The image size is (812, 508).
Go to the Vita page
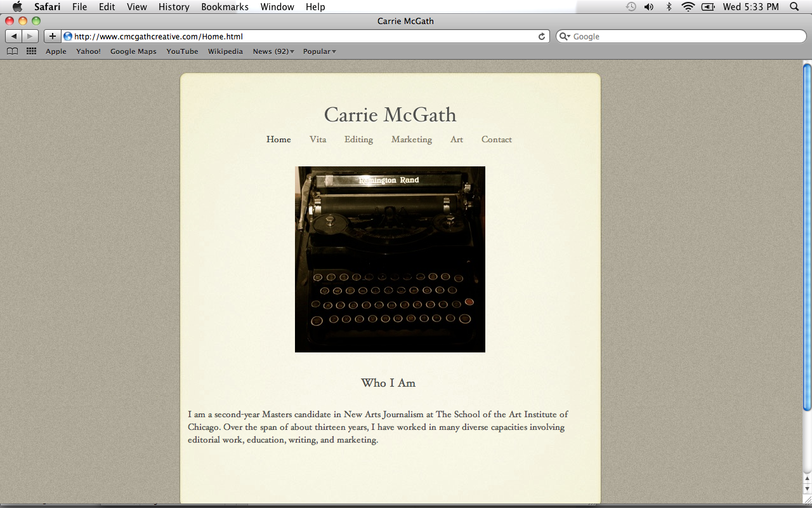(318, 140)
